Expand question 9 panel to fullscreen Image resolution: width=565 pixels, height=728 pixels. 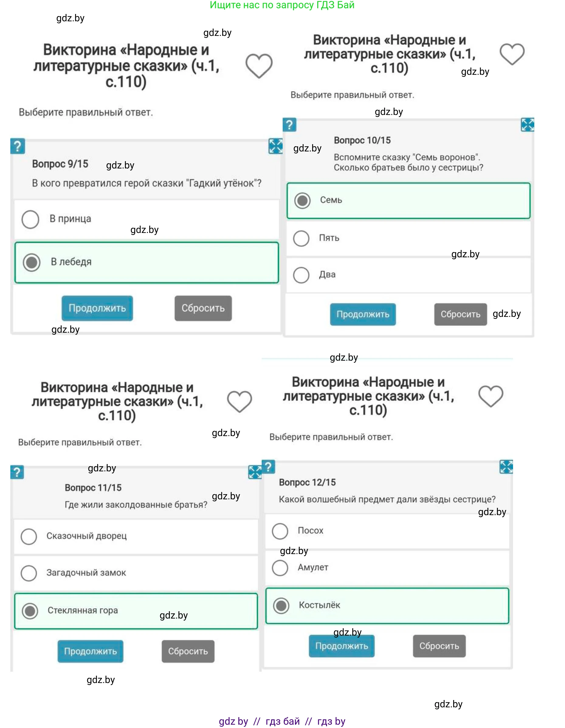click(x=275, y=146)
